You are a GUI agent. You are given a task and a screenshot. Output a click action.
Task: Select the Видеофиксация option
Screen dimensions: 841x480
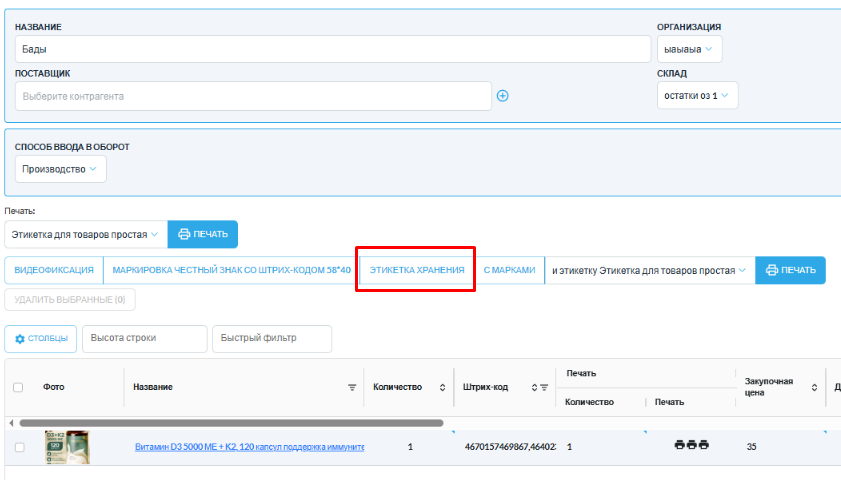point(54,270)
